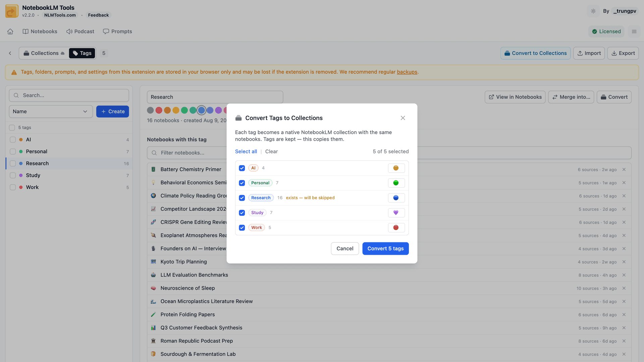Remove Sourdough & Fermentation Lab from tag
The image size is (644, 362).
click(624, 354)
